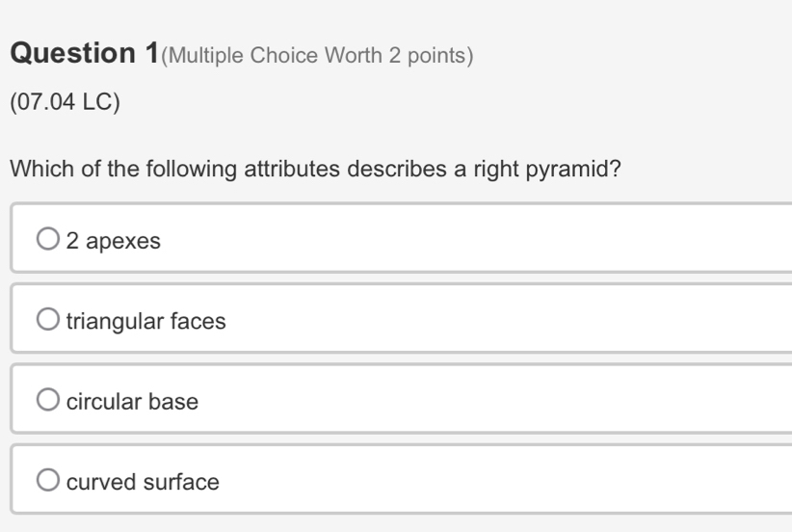Image resolution: width=792 pixels, height=532 pixels.
Task: Mark the circular base radio button
Action: coord(48,400)
